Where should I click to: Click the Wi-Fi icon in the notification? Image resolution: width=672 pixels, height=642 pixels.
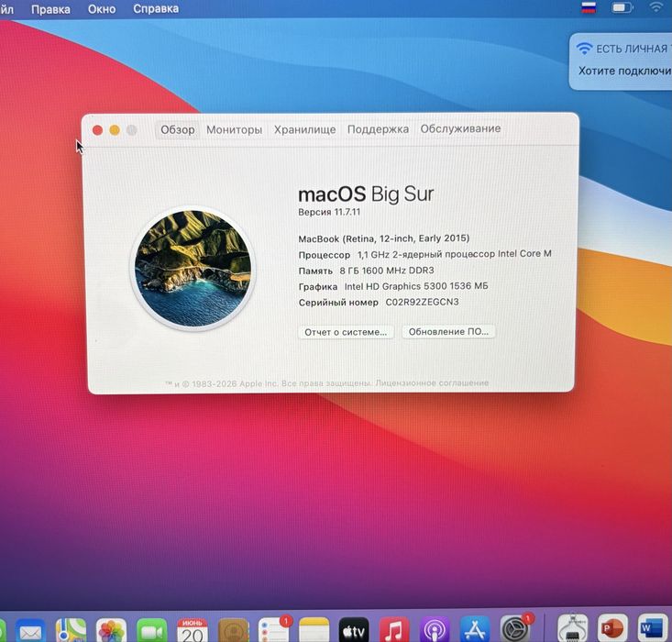point(584,49)
